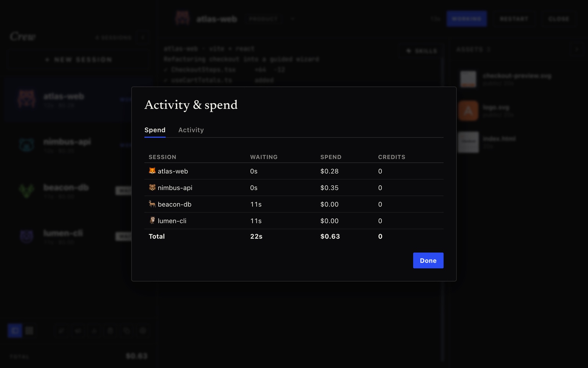Image resolution: width=588 pixels, height=368 pixels.
Task: Click the $0.63 total in the dialog
Action: point(330,236)
